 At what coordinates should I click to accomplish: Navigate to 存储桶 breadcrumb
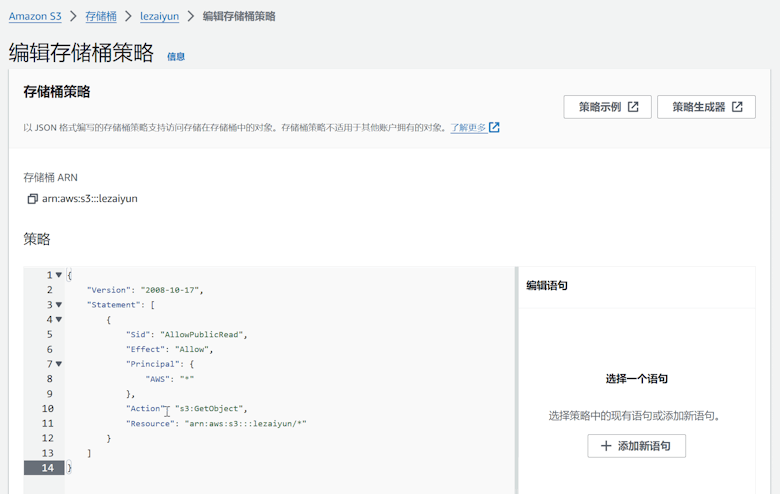click(100, 16)
